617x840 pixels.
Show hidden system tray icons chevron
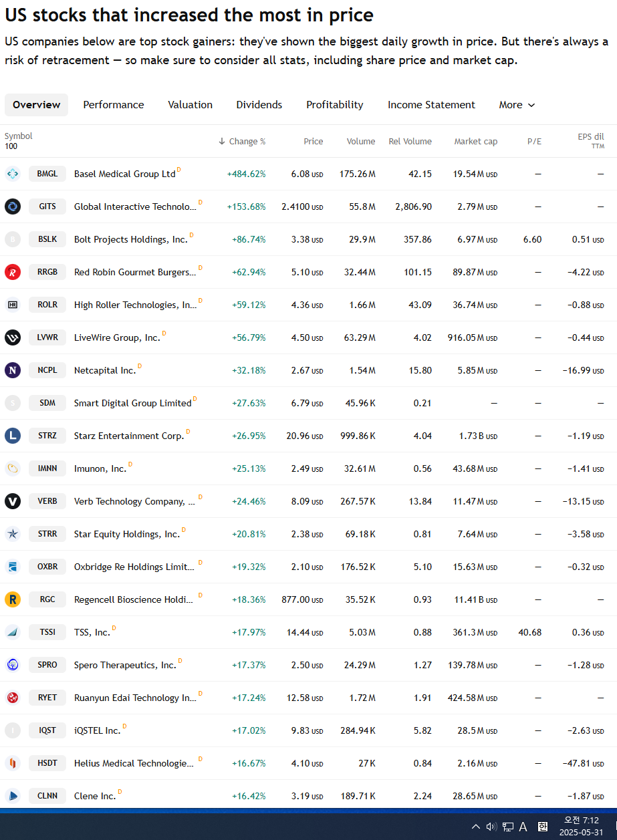coord(476,827)
